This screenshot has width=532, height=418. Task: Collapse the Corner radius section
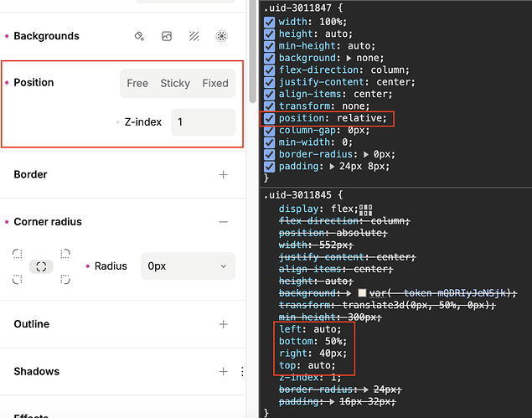tap(223, 222)
